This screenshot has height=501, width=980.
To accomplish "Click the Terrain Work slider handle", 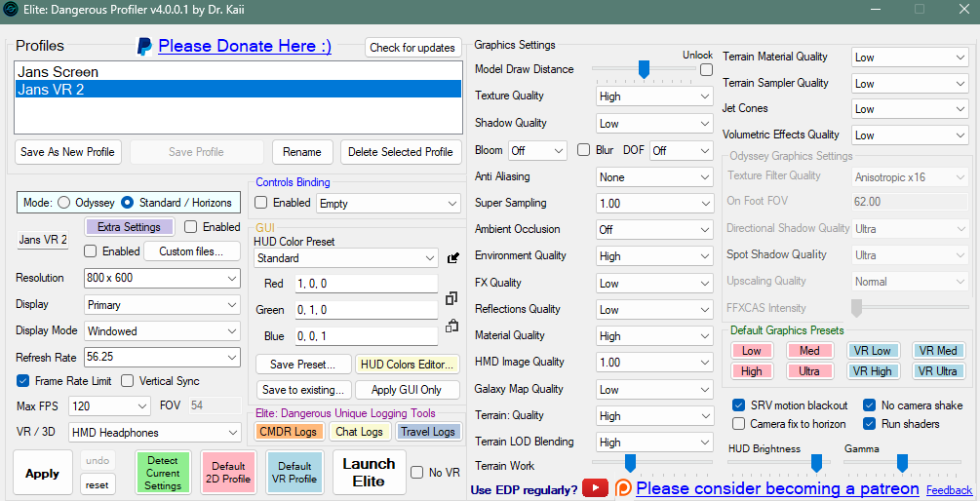I will pos(630,463).
